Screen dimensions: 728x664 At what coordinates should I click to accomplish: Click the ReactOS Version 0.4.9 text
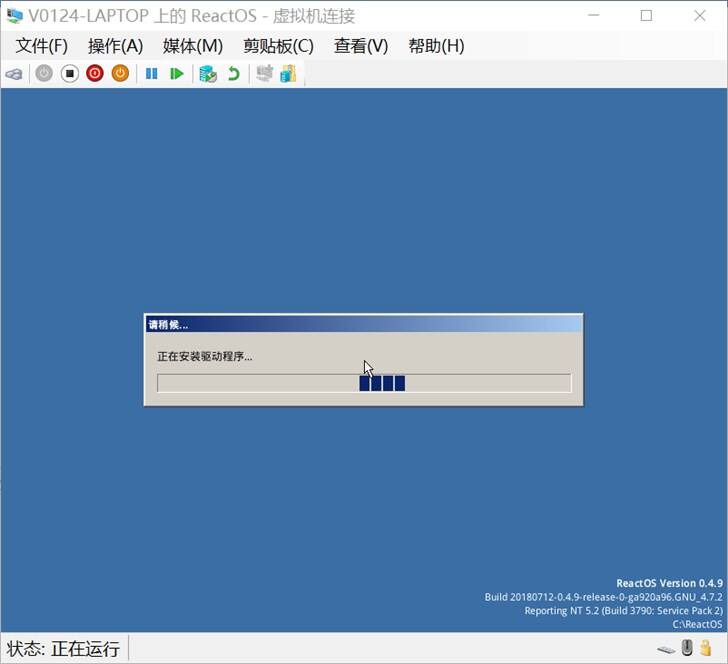(670, 583)
